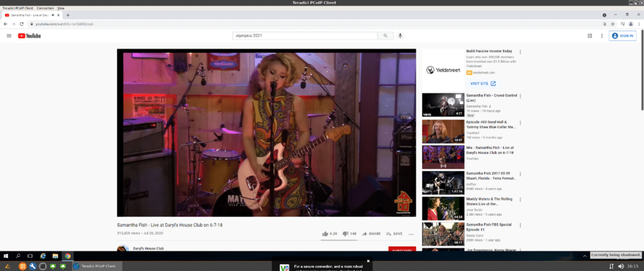Open the Chrome profile avatar

coord(631,24)
